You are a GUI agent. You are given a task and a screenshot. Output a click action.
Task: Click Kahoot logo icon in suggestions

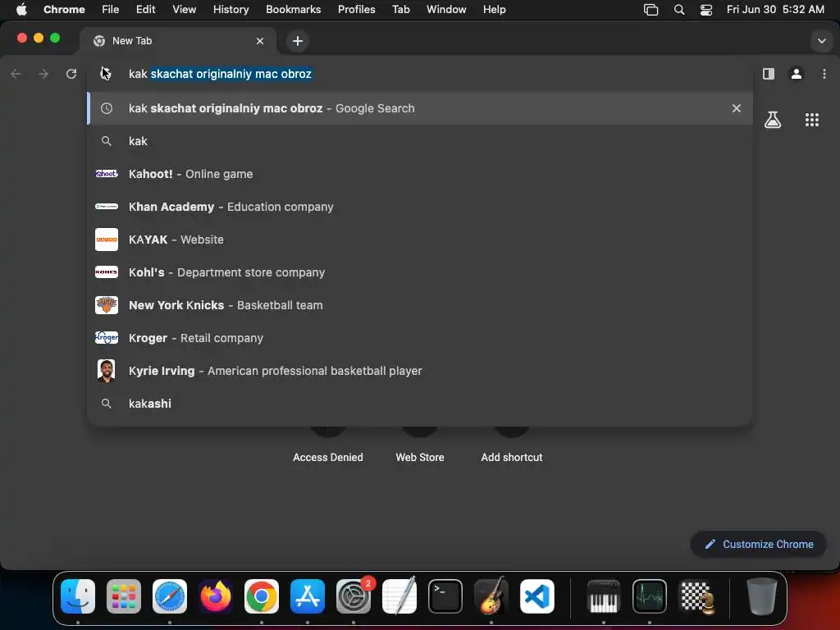[x=106, y=174]
